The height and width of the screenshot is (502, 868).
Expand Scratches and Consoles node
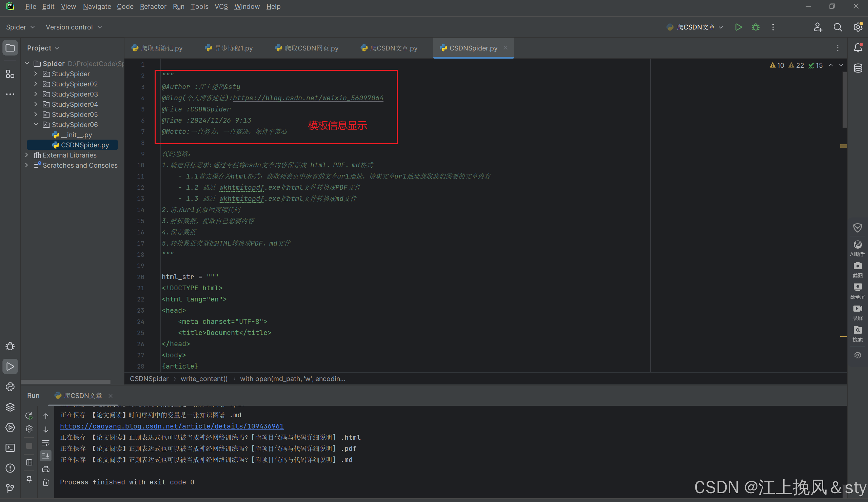[27, 165]
